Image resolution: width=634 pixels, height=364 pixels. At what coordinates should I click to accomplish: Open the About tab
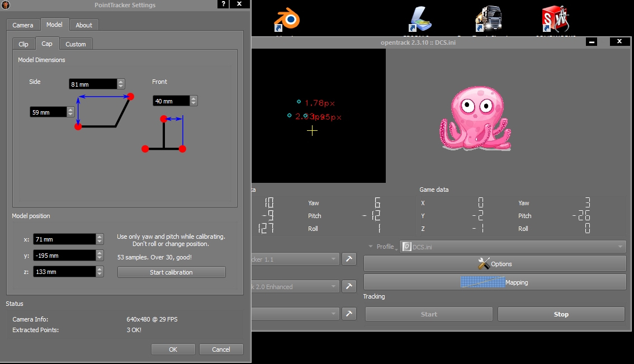[x=84, y=25]
